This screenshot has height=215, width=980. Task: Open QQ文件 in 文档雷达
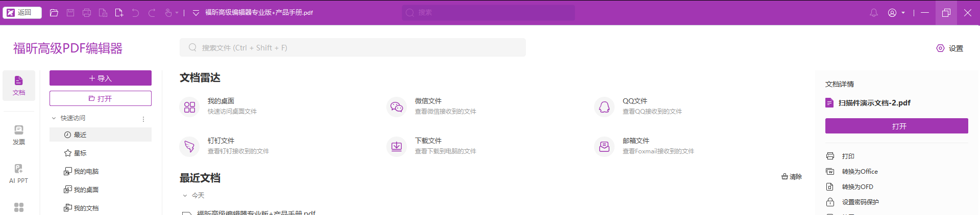(638, 106)
